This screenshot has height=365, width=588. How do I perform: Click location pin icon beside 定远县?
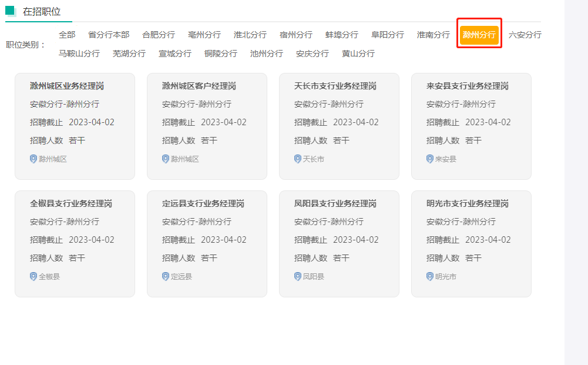(166, 276)
